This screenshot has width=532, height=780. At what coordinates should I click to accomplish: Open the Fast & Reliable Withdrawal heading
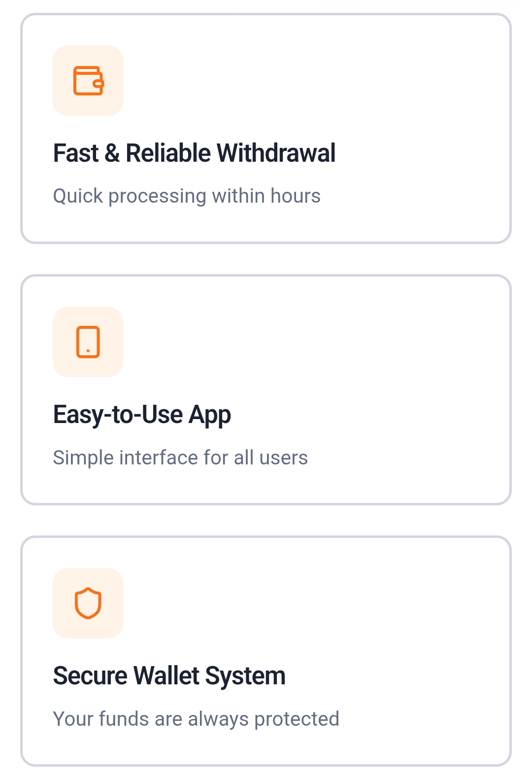[x=194, y=153]
